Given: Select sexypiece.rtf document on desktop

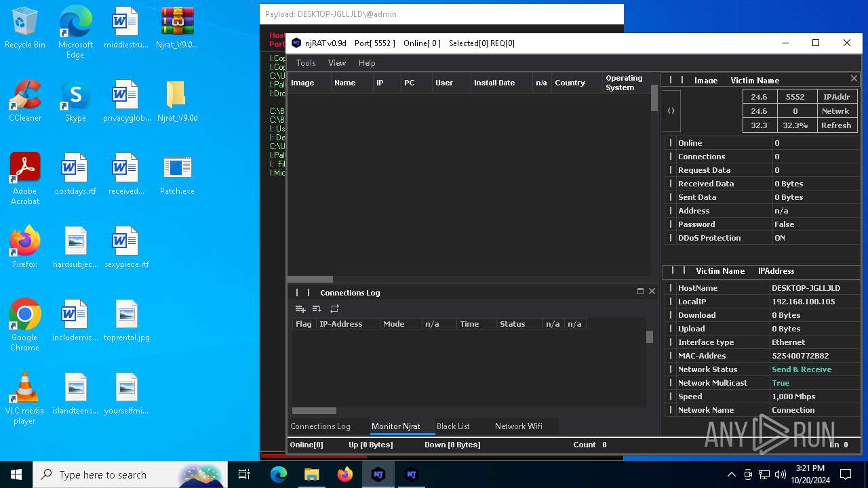Looking at the screenshot, I should [126, 248].
